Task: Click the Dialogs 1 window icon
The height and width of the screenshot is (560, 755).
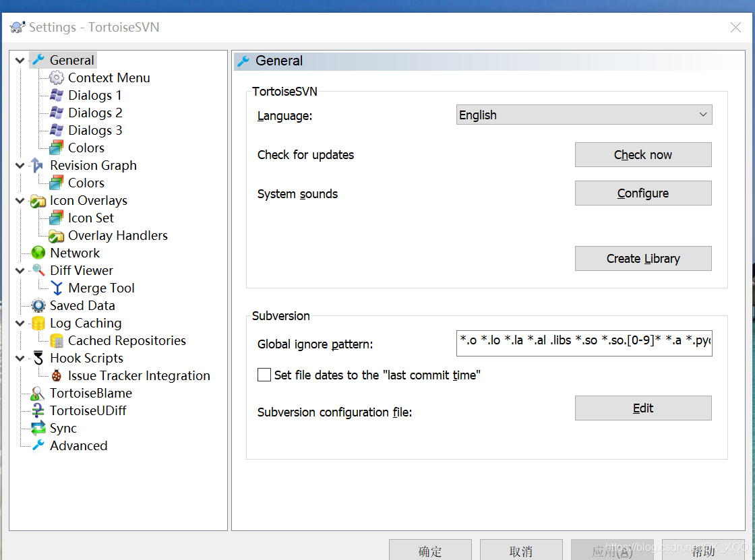Action: coord(57,95)
